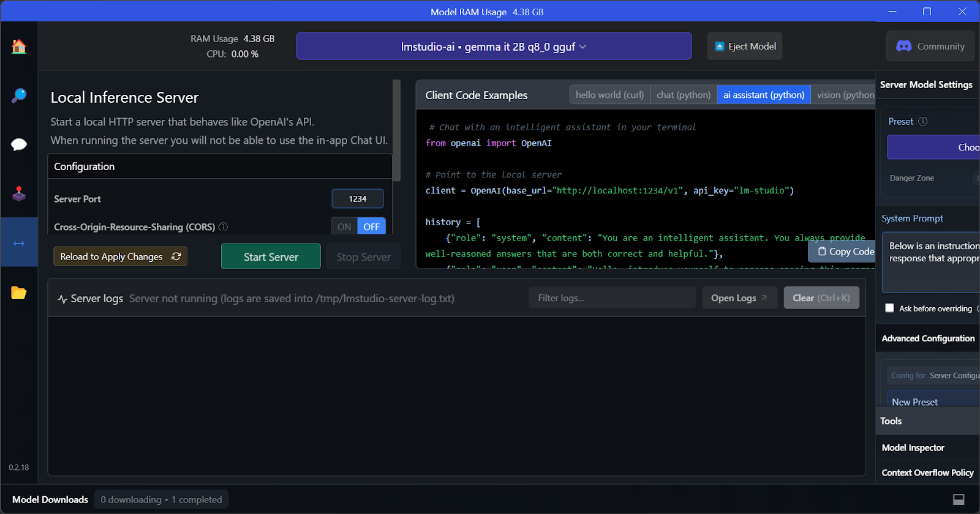
Task: Click the Stop Server button
Action: (363, 256)
